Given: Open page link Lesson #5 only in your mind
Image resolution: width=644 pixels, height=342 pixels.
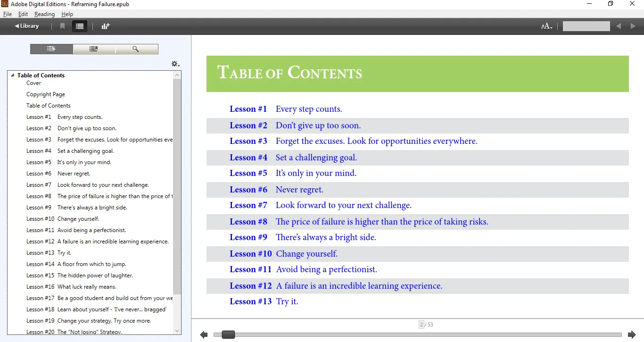Looking at the screenshot, I should (293, 173).
